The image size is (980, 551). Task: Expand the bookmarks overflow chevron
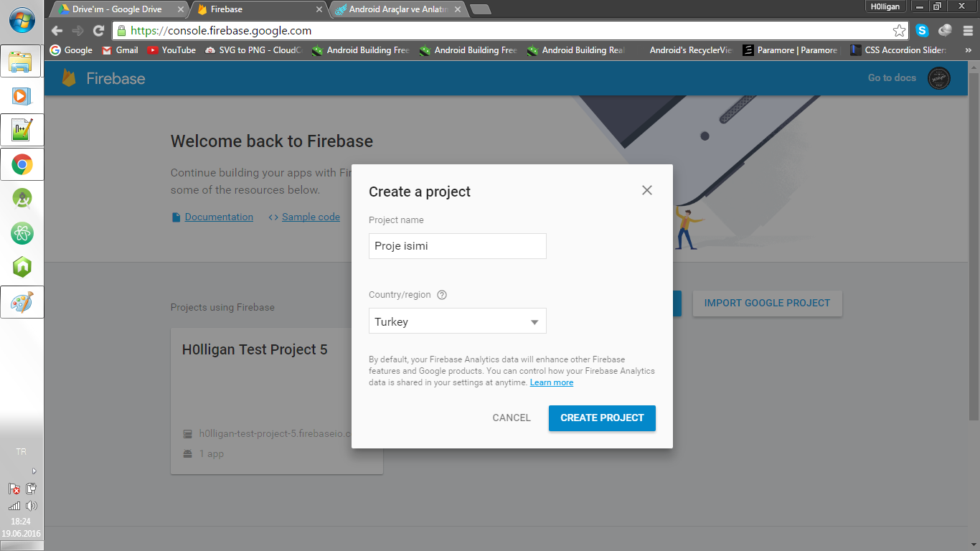(x=969, y=50)
